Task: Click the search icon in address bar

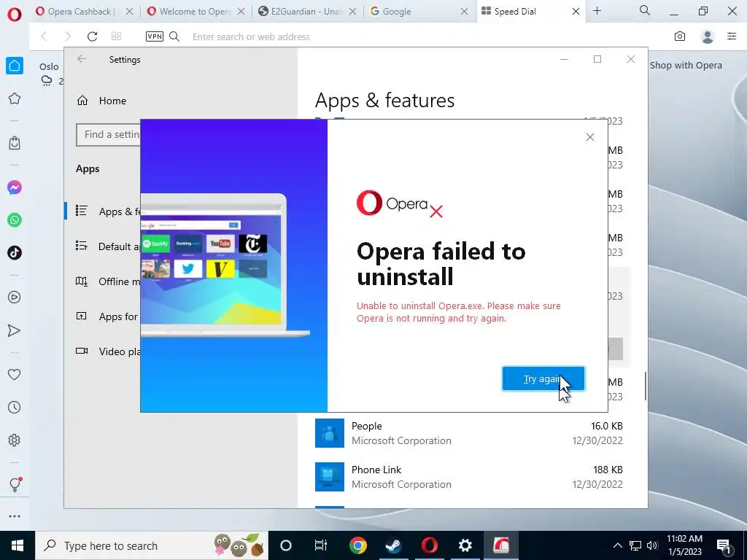Action: 174,36
